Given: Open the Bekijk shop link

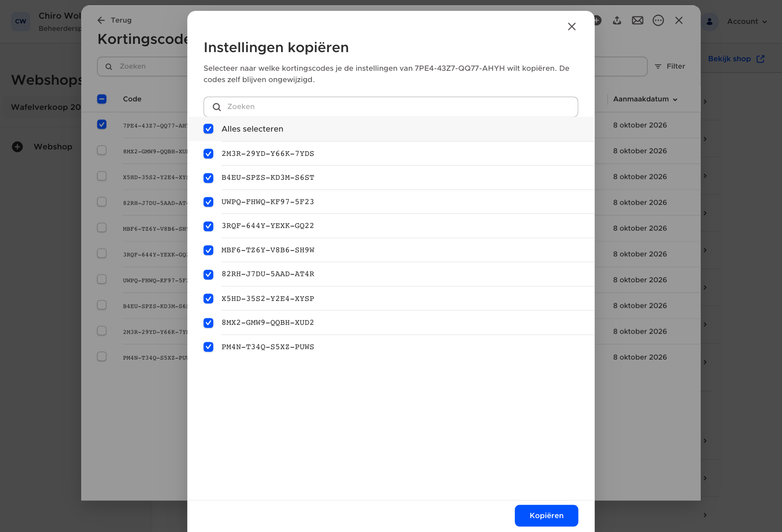Looking at the screenshot, I should point(736,59).
